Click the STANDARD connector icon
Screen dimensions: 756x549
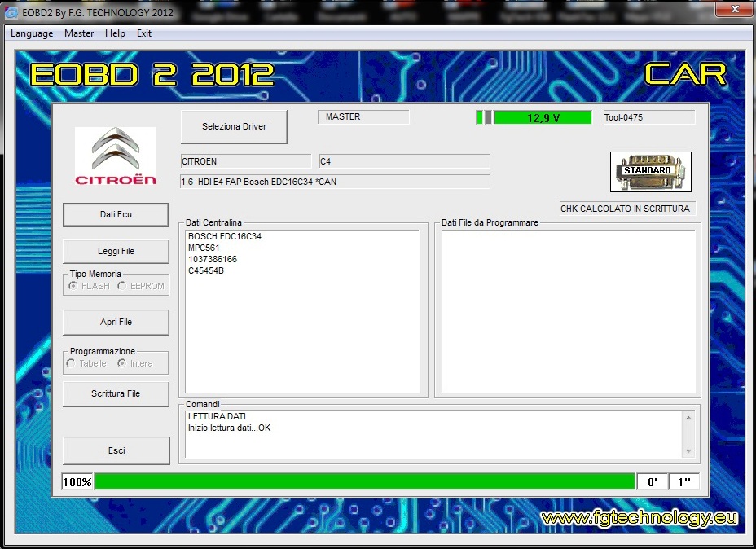(x=650, y=172)
